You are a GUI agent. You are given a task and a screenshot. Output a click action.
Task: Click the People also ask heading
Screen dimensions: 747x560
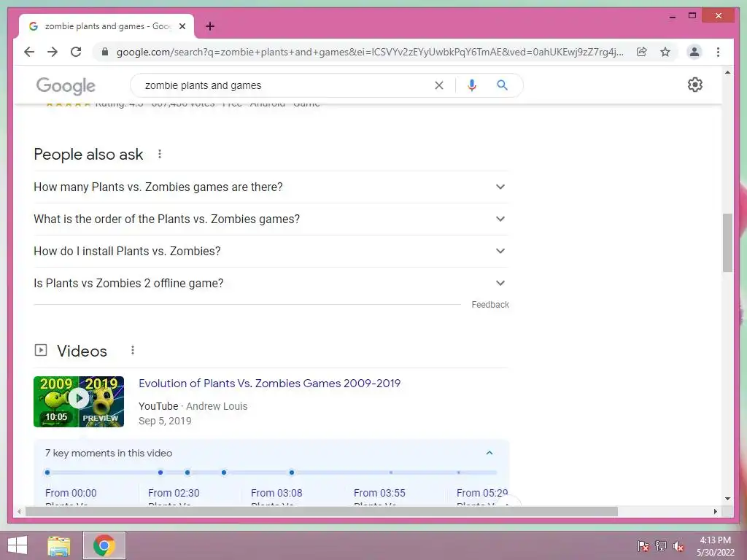(x=88, y=155)
